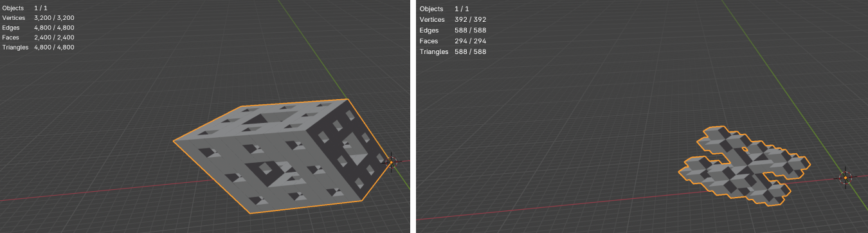This screenshot has width=868, height=233.
Task: Click Objects 1 / 1 in the sponge cube viewport
Action: [25, 8]
